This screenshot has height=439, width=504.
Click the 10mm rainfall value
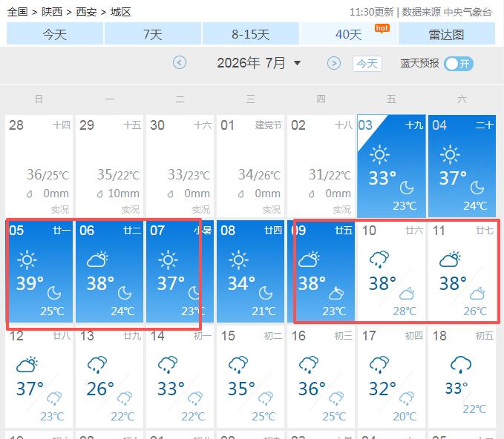[123, 194]
